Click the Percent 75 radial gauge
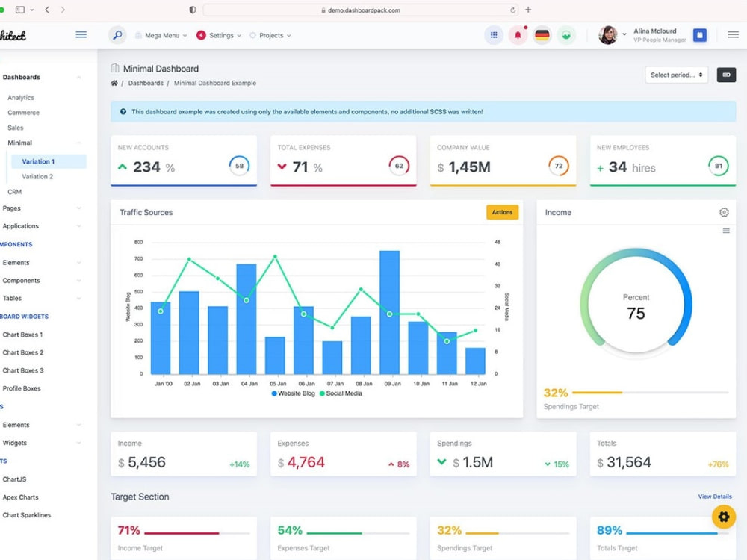747x560 pixels. pyautogui.click(x=636, y=303)
